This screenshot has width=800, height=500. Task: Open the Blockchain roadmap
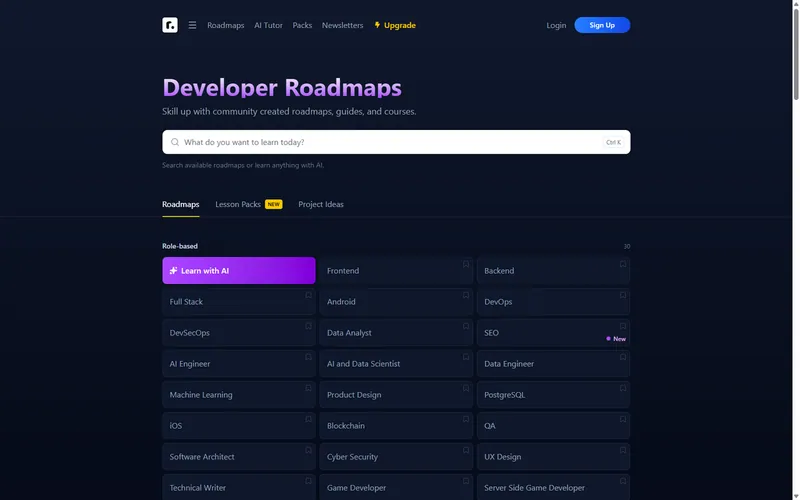click(396, 426)
